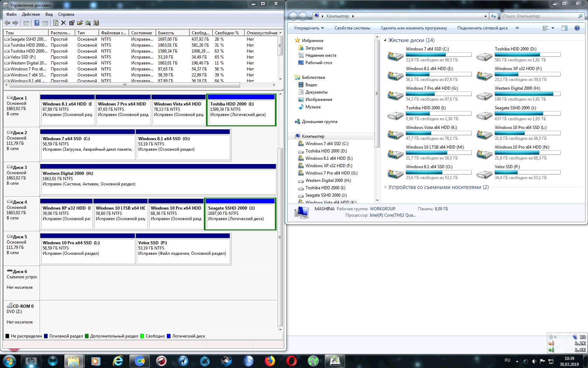Click the Back arrow in Disk Management toolbar
The height and width of the screenshot is (368, 588).
pyautogui.click(x=7, y=23)
